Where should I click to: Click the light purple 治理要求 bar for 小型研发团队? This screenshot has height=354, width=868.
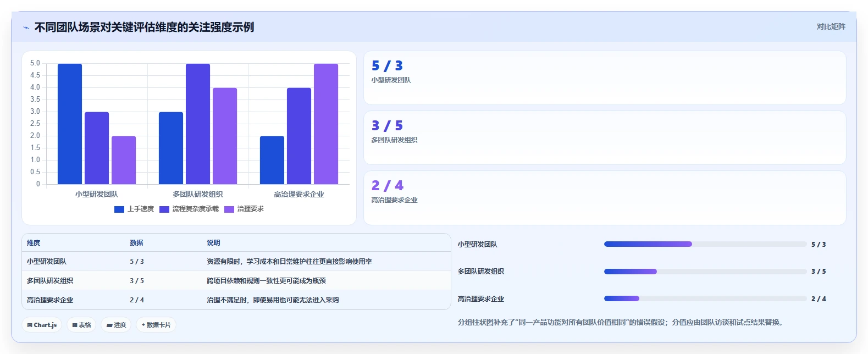coord(124,160)
